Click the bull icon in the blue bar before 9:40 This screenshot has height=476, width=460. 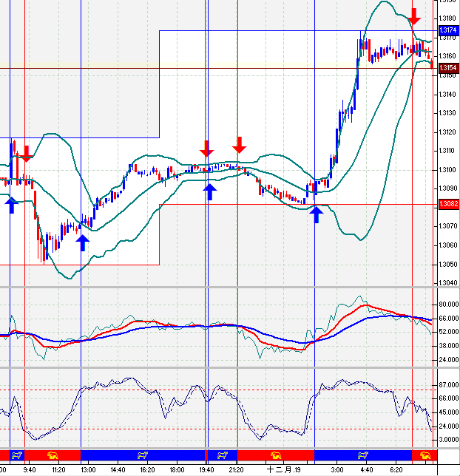tap(17, 455)
